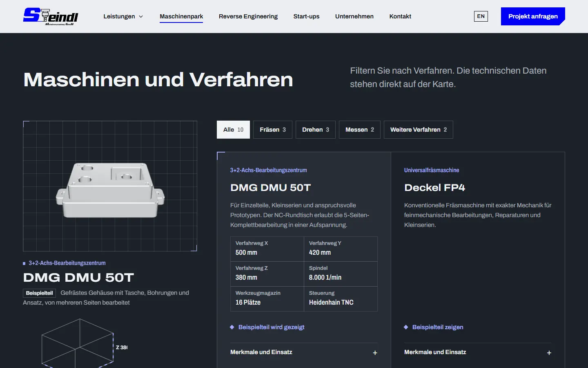
Task: Click the Steindl logo
Action: click(51, 16)
